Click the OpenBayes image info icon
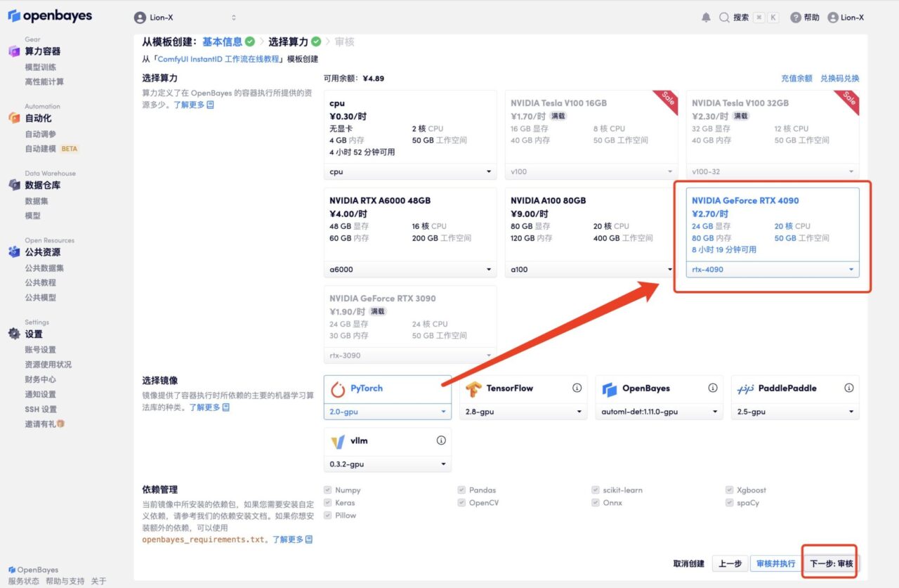 coord(713,388)
